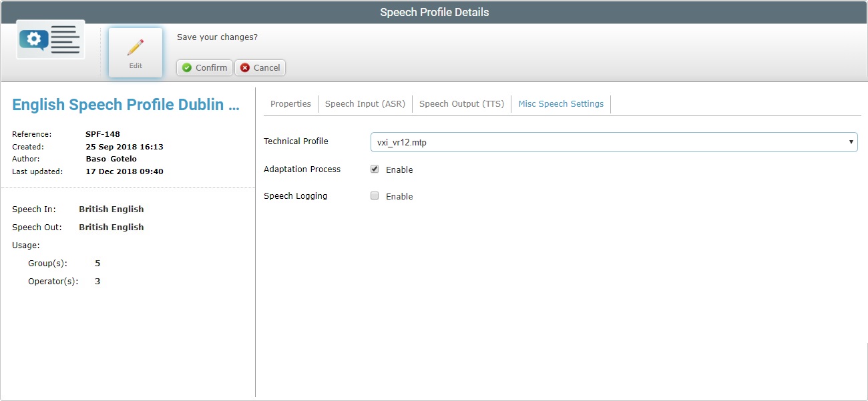Open the Speech Input (ASR) tab
868x401 pixels.
pos(365,103)
